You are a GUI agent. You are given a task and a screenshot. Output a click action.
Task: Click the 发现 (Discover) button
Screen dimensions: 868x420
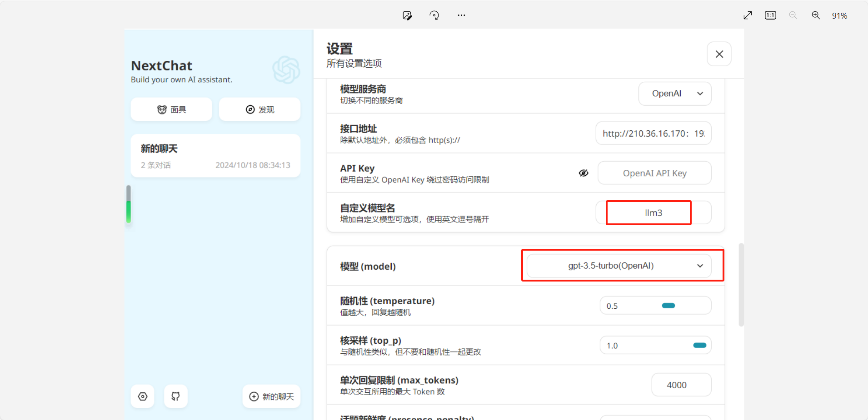coord(259,109)
